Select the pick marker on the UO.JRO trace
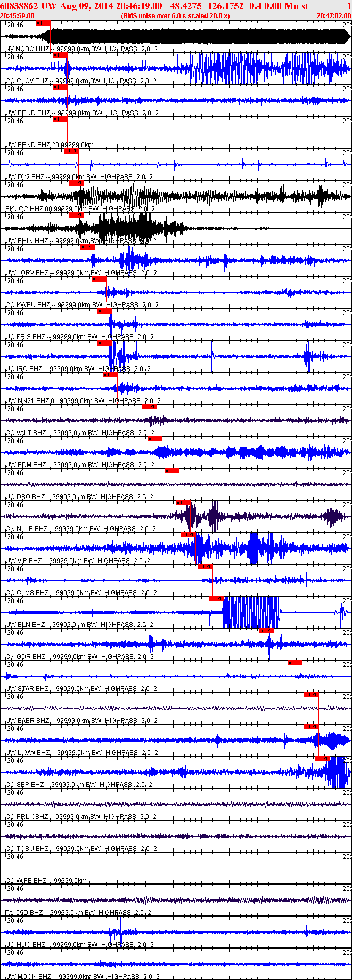The image size is (352, 980). 105,343
